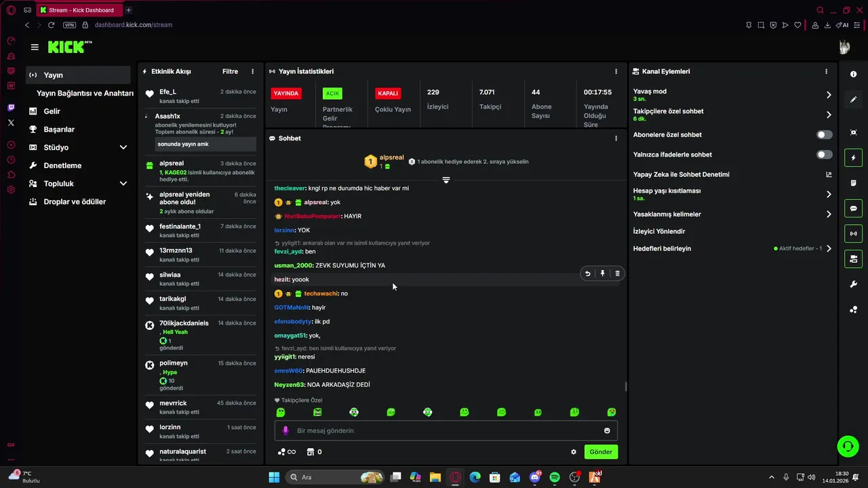Click the points infinity icon below message box
The height and width of the screenshot is (488, 868).
point(287,452)
